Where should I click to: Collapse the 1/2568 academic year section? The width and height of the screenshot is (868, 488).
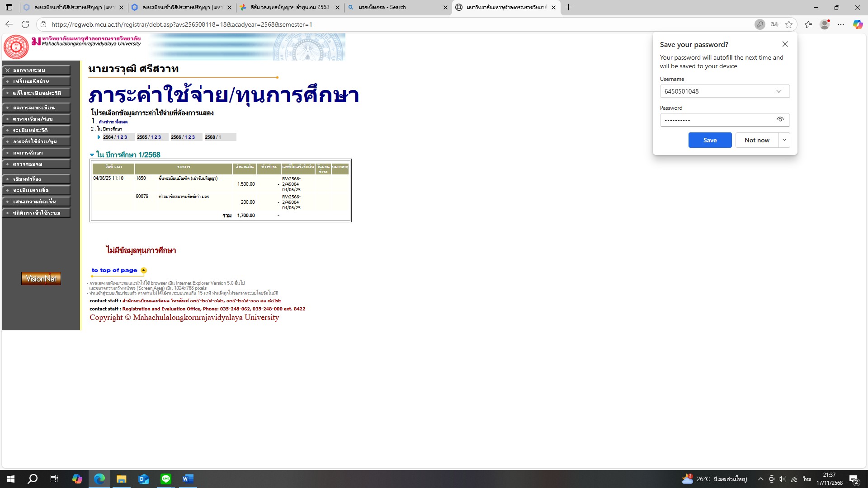(x=92, y=155)
